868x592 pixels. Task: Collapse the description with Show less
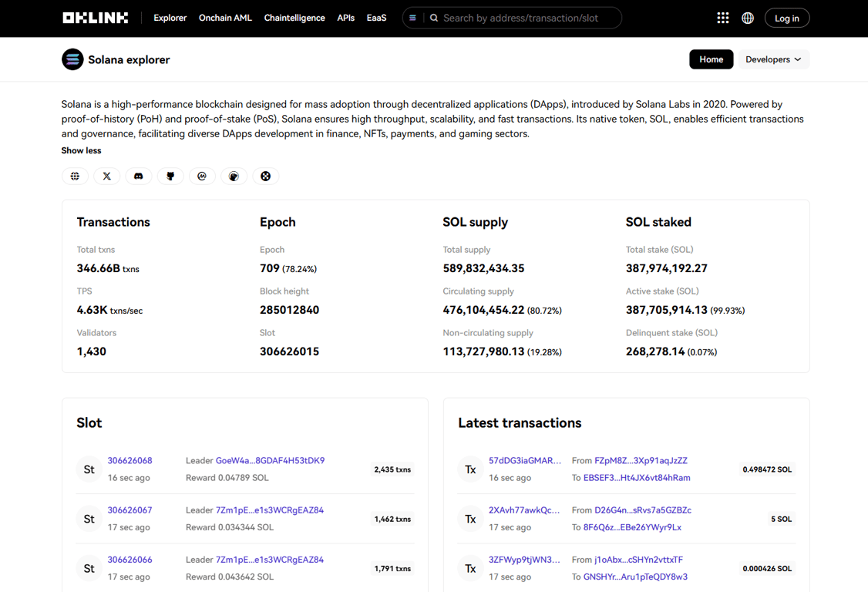(x=81, y=150)
